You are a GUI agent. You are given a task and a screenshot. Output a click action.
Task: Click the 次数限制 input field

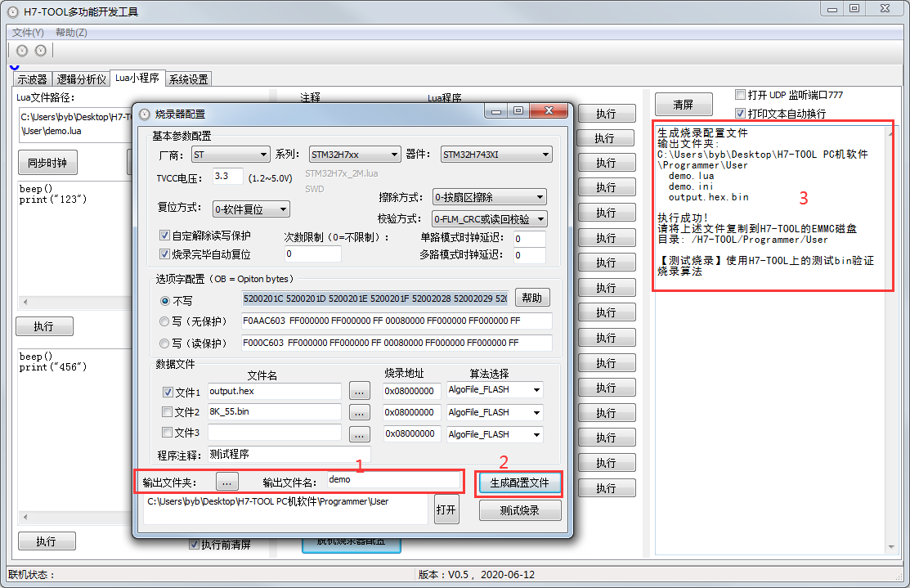313,254
